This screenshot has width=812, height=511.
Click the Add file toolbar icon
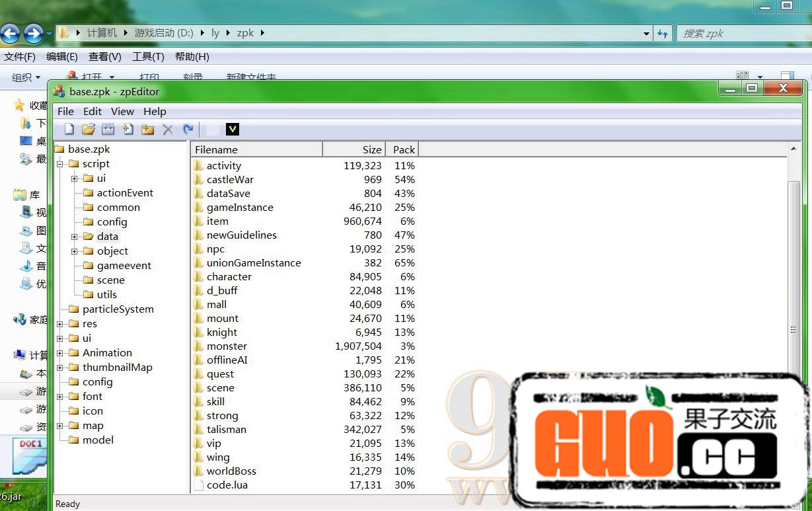coord(128,130)
